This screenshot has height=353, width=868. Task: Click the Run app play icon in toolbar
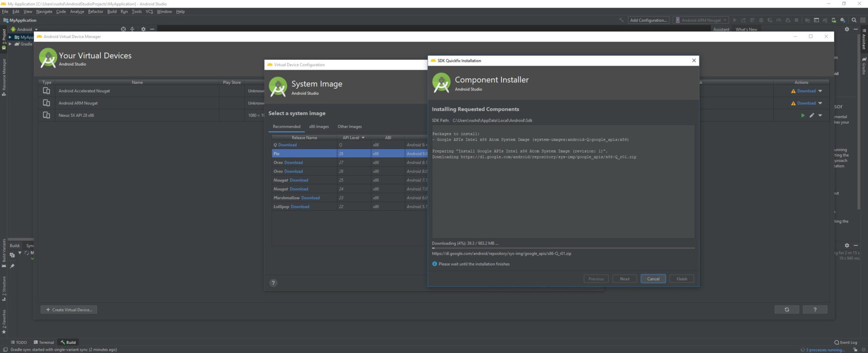[735, 20]
